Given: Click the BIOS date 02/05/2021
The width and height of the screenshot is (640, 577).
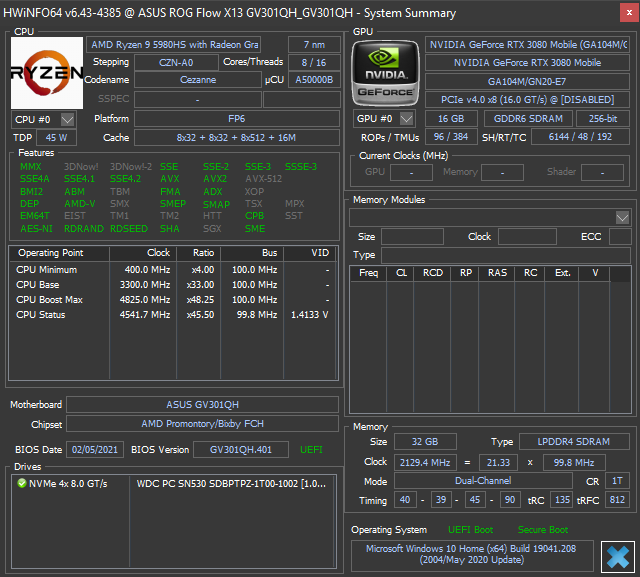Looking at the screenshot, I should point(95,450).
